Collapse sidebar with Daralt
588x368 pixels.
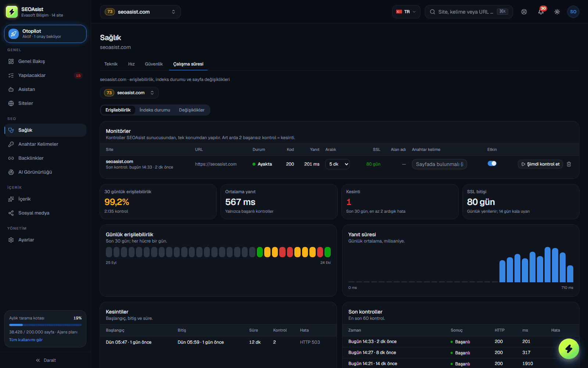pyautogui.click(x=46, y=360)
